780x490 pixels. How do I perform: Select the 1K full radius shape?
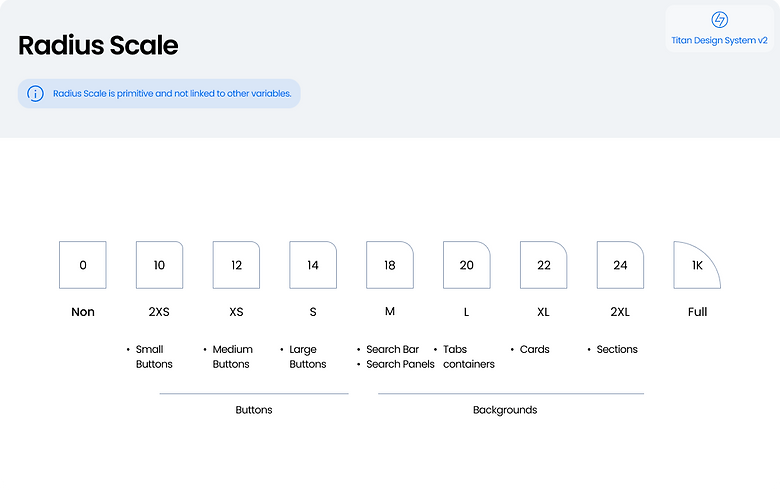coord(697,265)
